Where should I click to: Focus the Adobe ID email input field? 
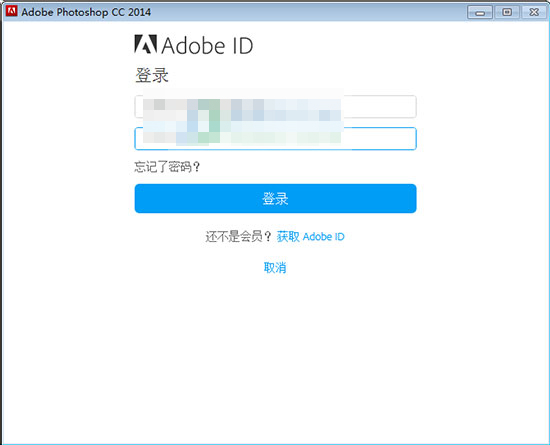pos(275,107)
